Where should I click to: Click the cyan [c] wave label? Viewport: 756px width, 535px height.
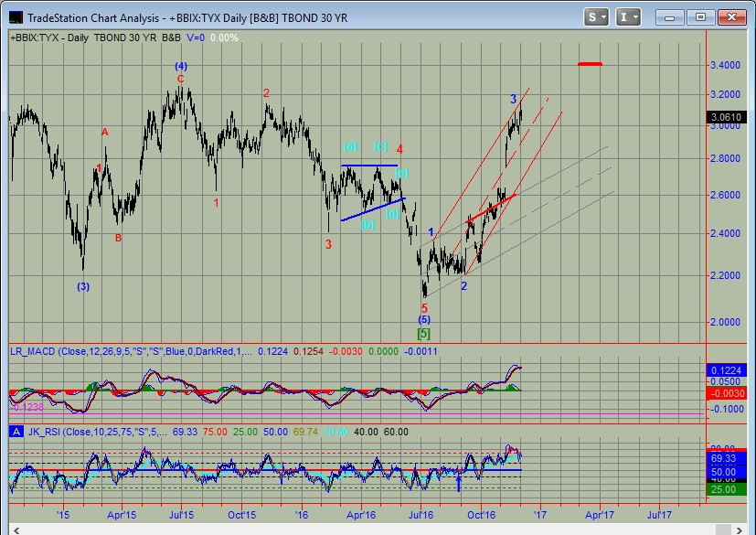click(380, 146)
